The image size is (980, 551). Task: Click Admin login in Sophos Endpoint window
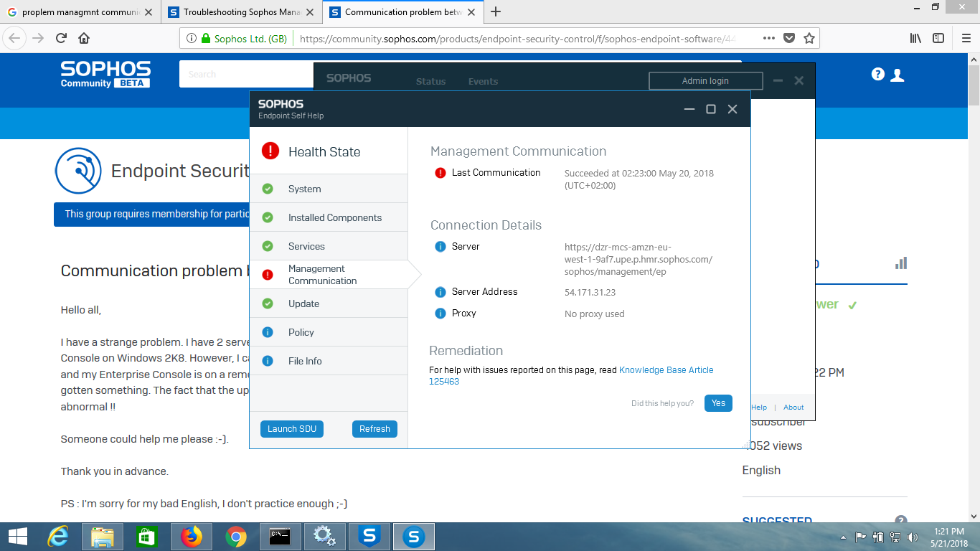pyautogui.click(x=705, y=81)
